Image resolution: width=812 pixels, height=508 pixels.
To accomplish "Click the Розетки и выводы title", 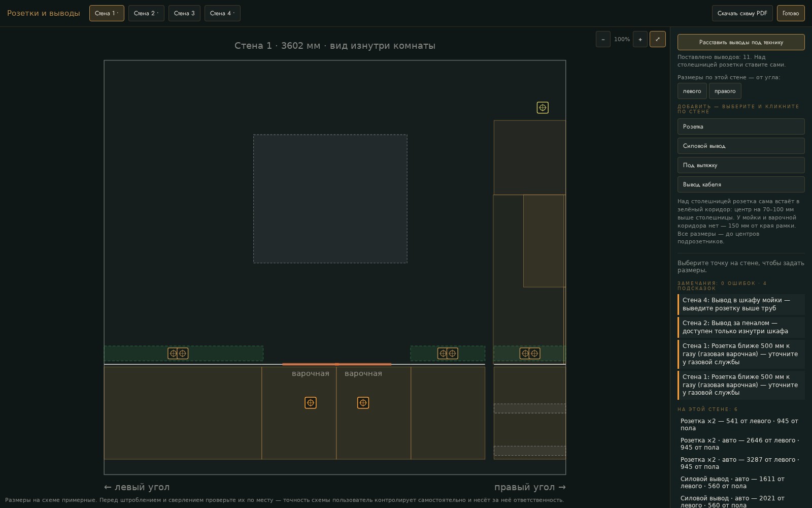I will click(44, 13).
